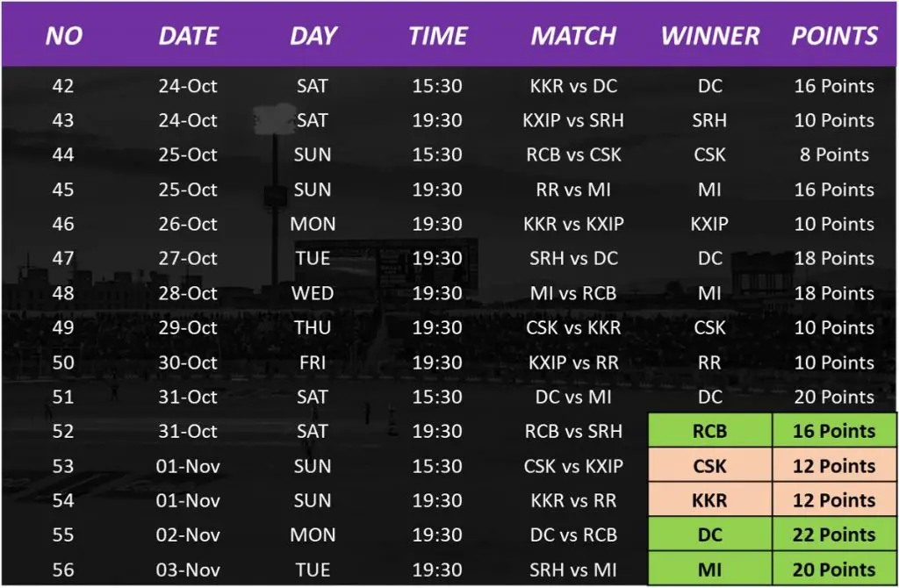Select the green 22 Points cell

click(834, 534)
